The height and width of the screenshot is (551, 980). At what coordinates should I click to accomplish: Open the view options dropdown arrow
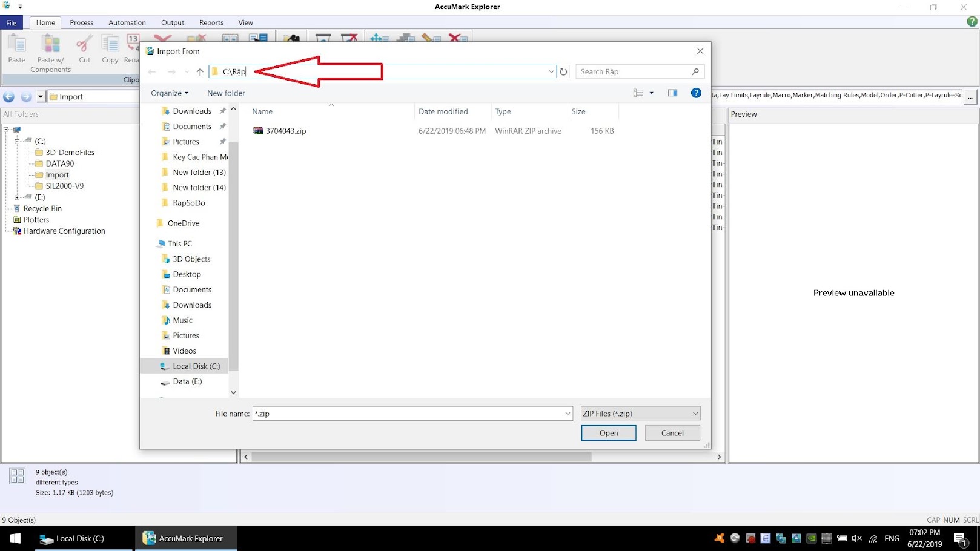(x=652, y=93)
